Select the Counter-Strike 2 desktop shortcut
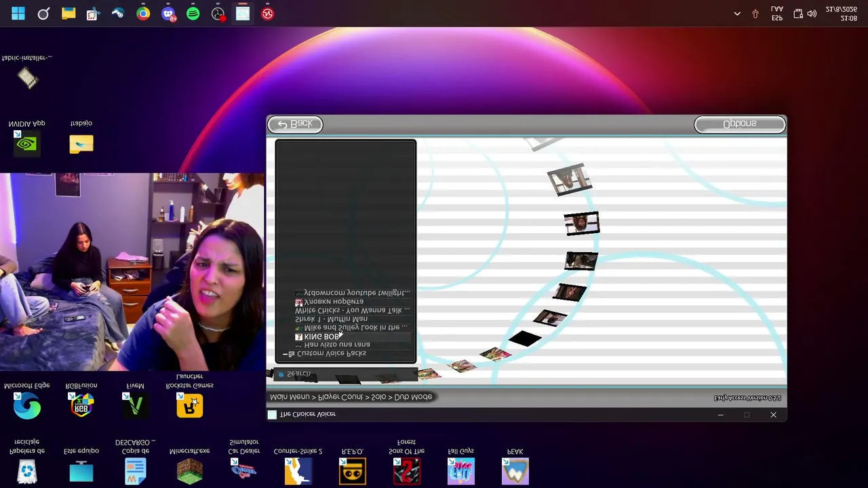Image resolution: width=868 pixels, height=488 pixels. coord(298,466)
